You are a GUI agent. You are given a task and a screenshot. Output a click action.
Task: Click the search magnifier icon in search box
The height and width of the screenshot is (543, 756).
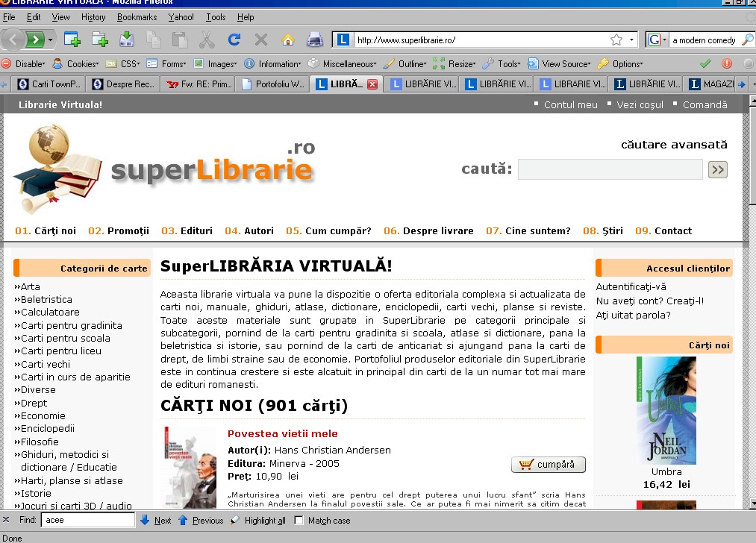pos(749,40)
